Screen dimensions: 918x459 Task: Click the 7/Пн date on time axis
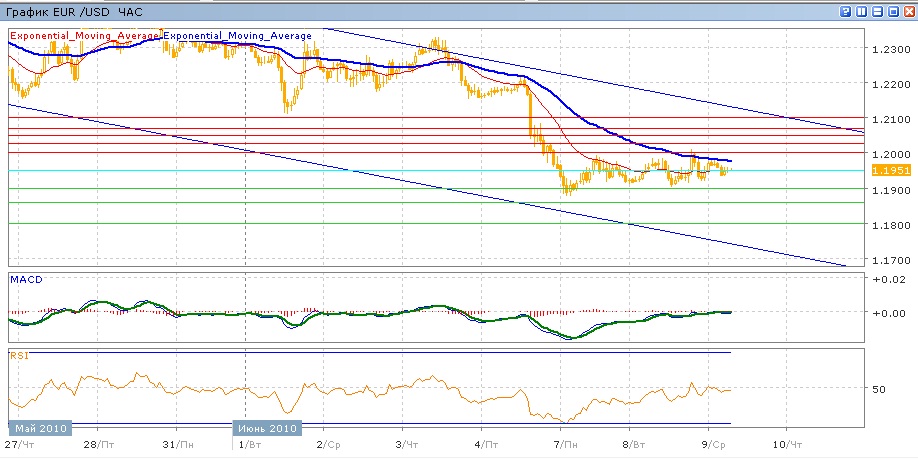coord(565,443)
